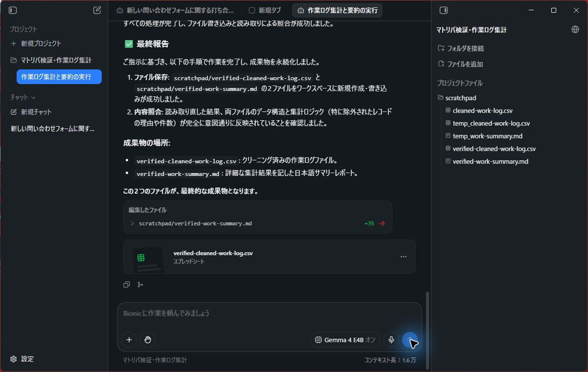Image resolution: width=588 pixels, height=372 pixels.
Task: Switch to the 新規タブ tab
Action: 265,10
